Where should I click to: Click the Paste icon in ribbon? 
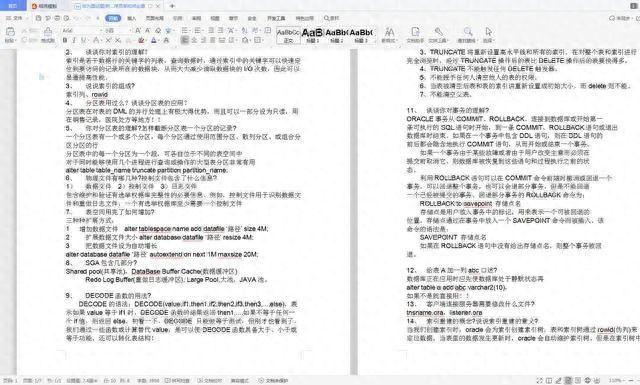pos(10,32)
